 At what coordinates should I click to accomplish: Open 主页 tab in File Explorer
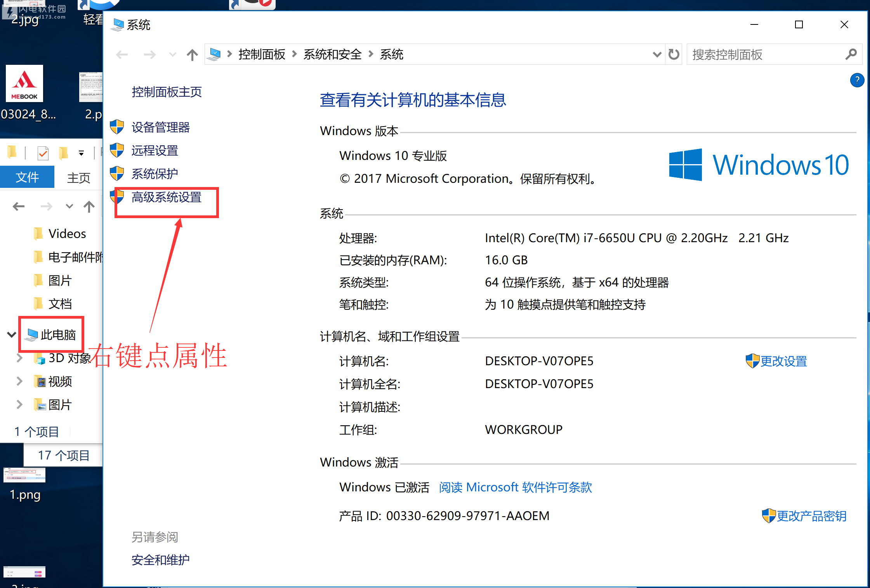79,178
